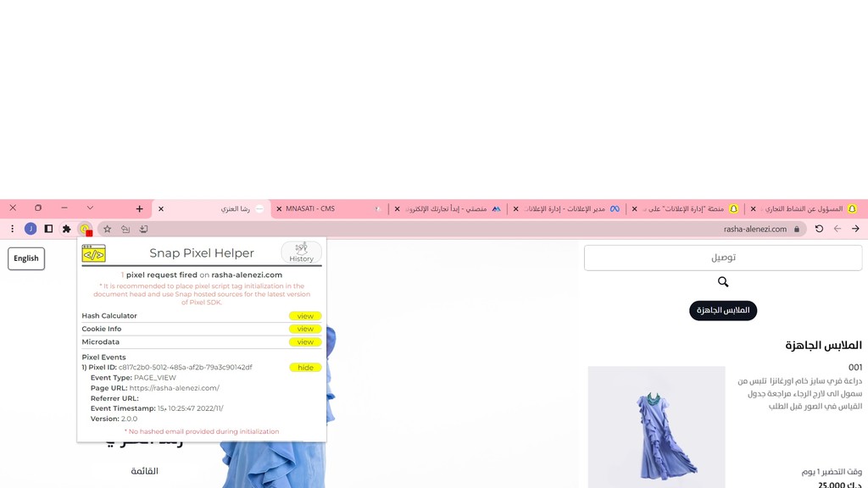The width and height of the screenshot is (868, 488).
Task: Bookmark this page with the star icon
Action: click(x=108, y=229)
